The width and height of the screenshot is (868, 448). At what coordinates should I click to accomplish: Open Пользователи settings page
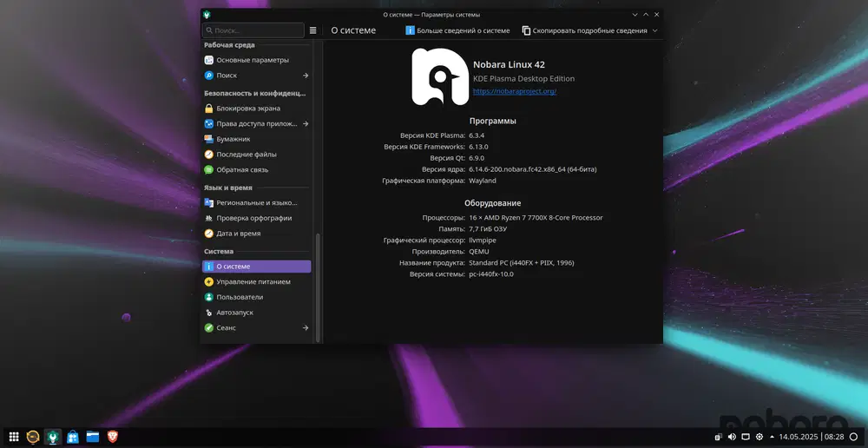pos(240,297)
